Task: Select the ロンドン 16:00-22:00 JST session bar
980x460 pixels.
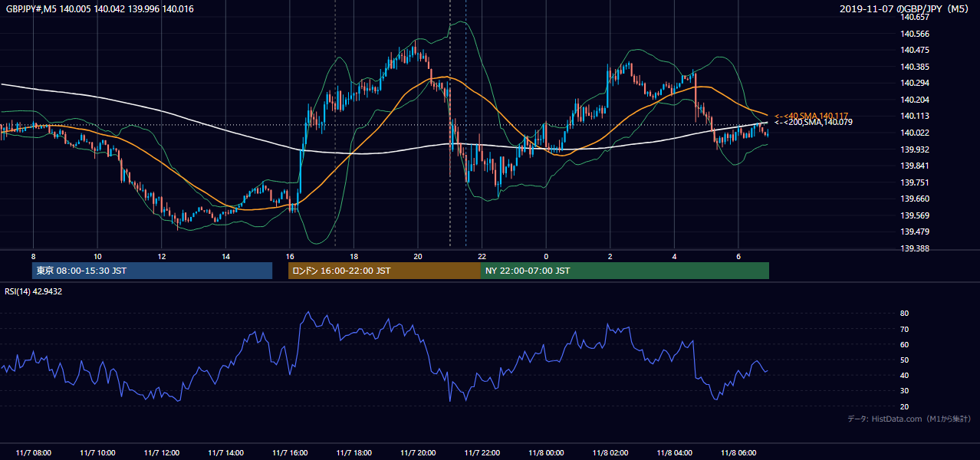Action: (384, 271)
